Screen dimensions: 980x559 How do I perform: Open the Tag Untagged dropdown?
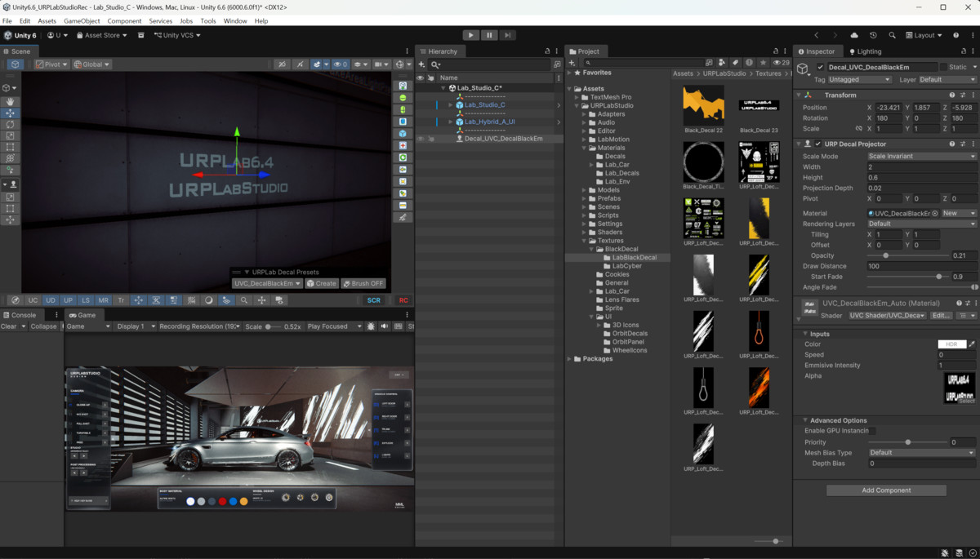coord(859,80)
